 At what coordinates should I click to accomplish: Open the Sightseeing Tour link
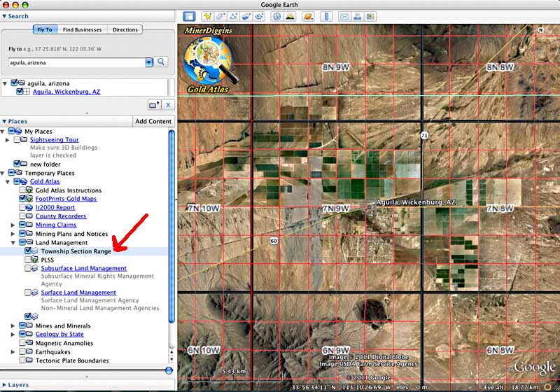[55, 139]
